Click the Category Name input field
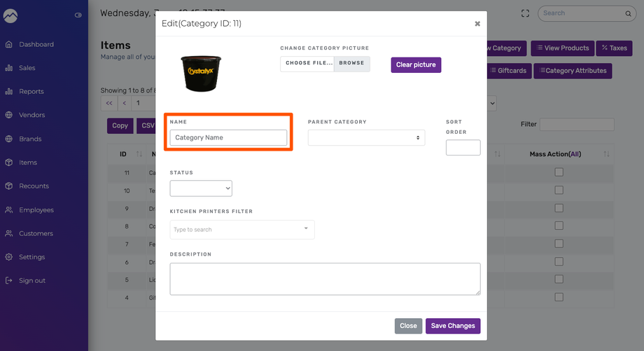The width and height of the screenshot is (644, 351). point(228,138)
